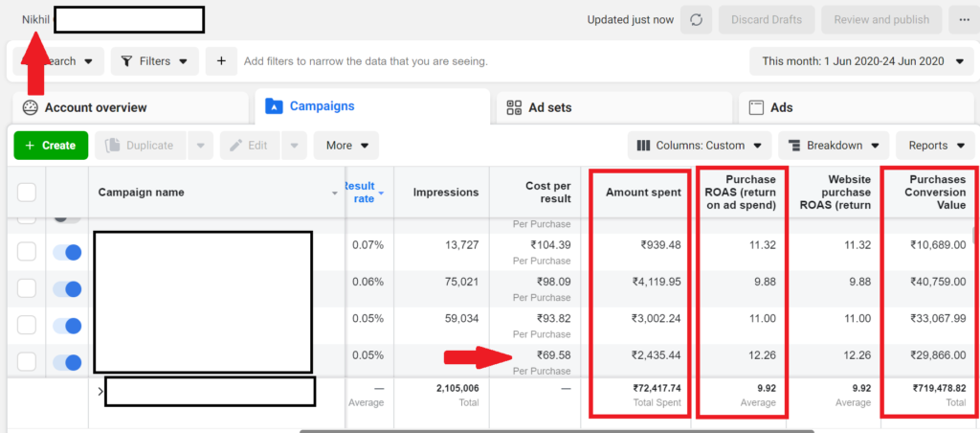Viewport: 980px width, 433px height.
Task: Click the plus icon to add filter
Action: point(221,61)
